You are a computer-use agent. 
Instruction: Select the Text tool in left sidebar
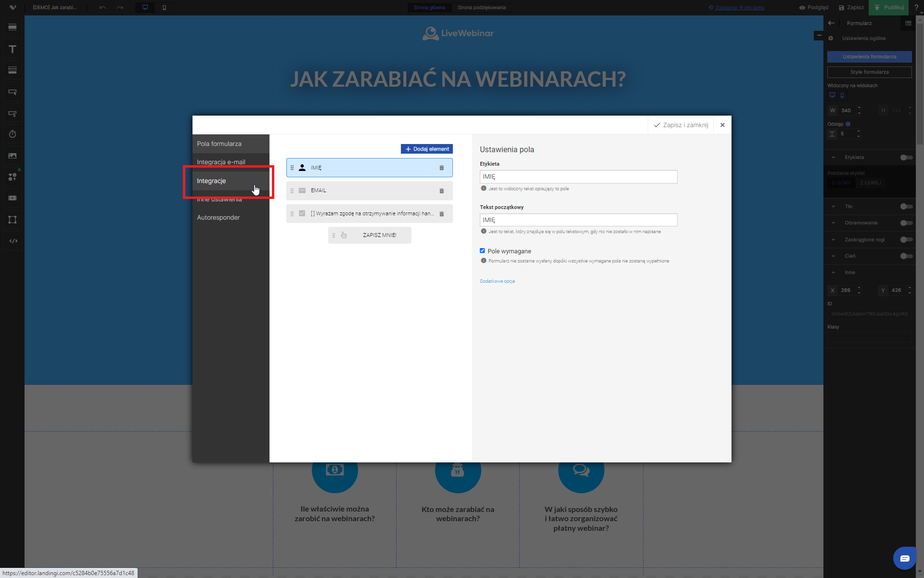pos(13,49)
